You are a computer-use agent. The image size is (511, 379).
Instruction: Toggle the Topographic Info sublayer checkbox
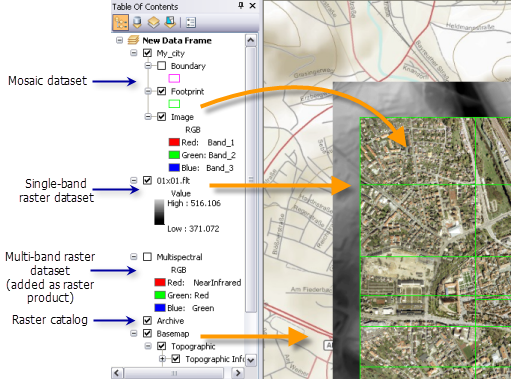tap(176, 359)
